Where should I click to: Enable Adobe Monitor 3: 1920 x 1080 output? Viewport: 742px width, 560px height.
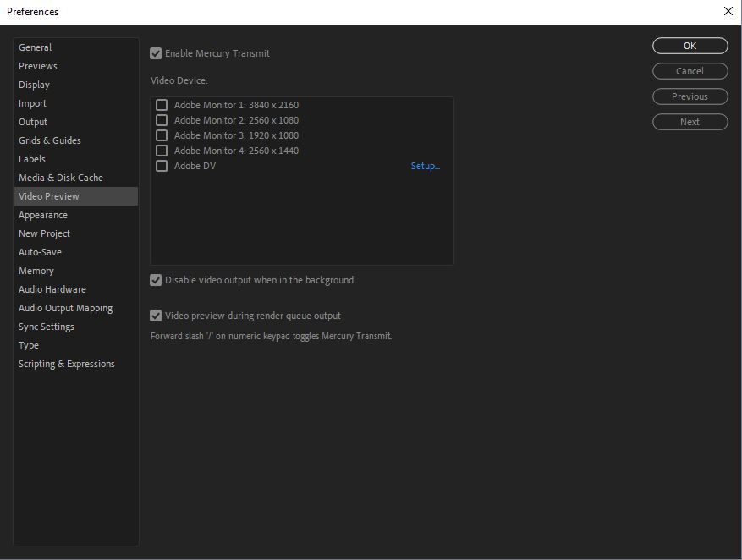tap(161, 135)
